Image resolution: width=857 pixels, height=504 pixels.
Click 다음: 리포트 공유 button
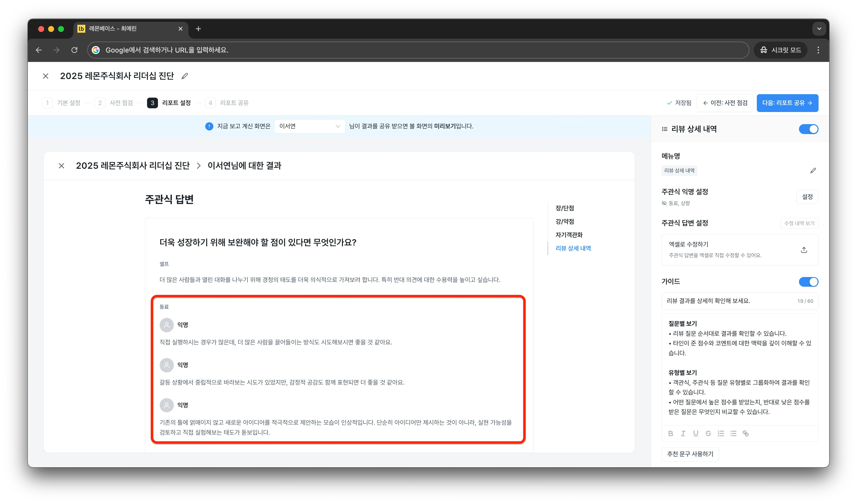787,103
